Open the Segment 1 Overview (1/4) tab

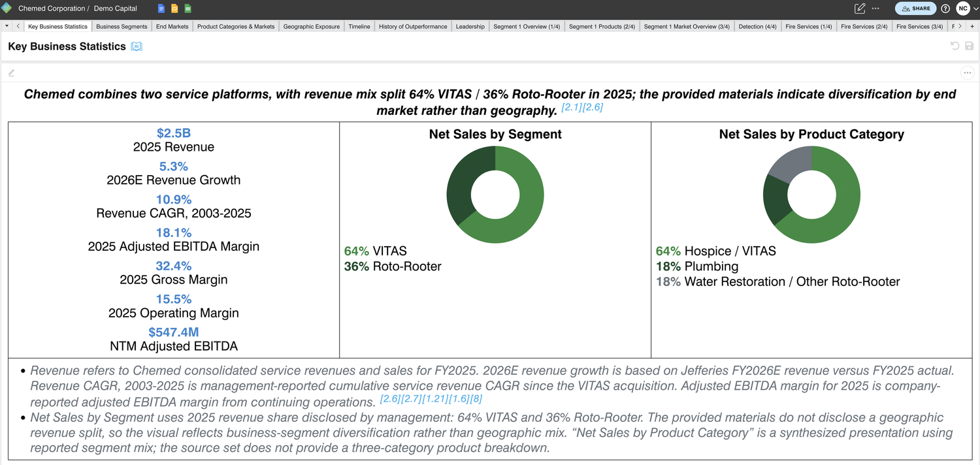pos(527,27)
